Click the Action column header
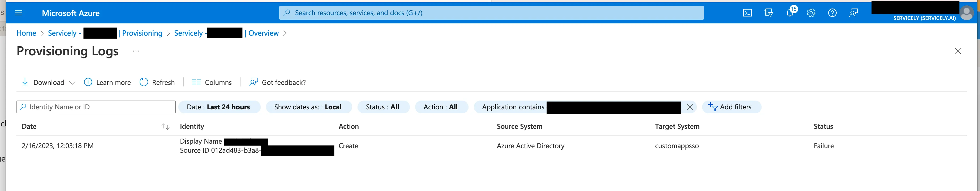This screenshot has width=980, height=191. pos(349,127)
